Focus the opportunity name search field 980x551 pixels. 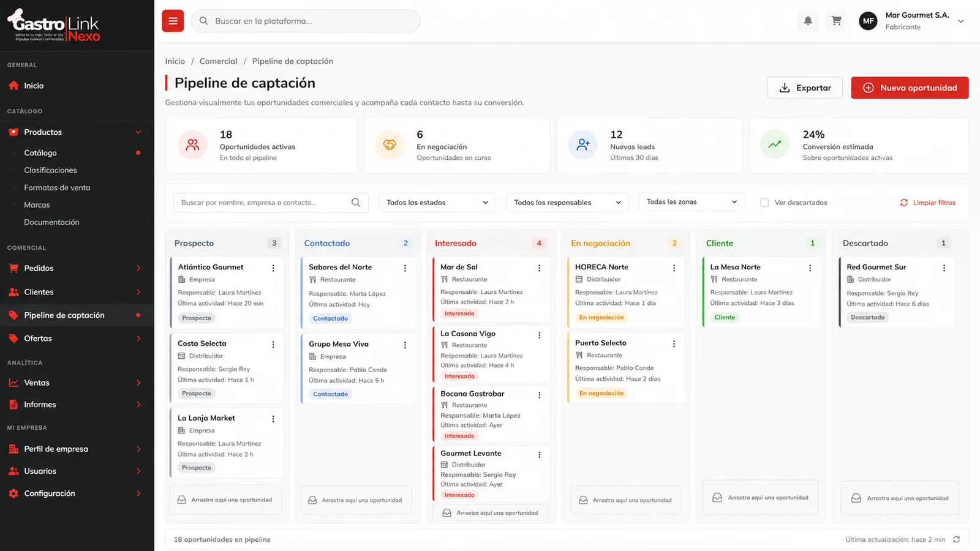point(271,203)
